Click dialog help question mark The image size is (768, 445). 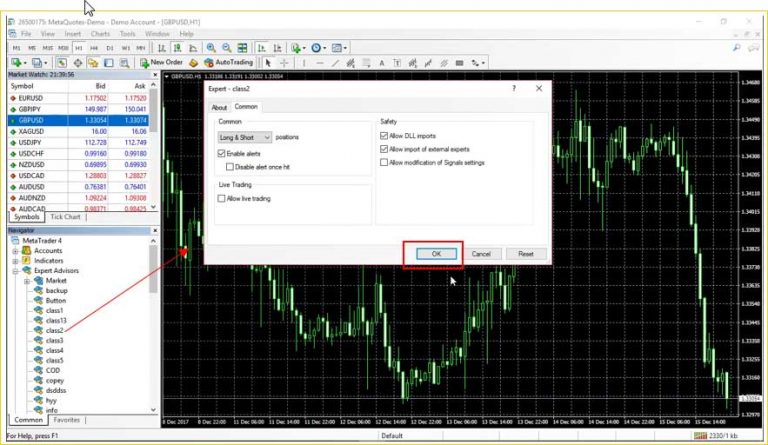(514, 88)
